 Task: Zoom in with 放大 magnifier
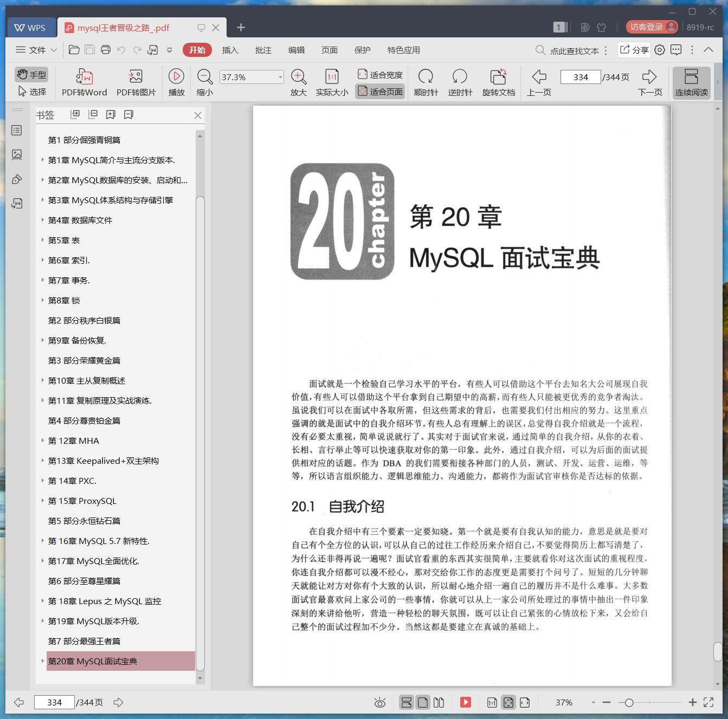pos(299,82)
